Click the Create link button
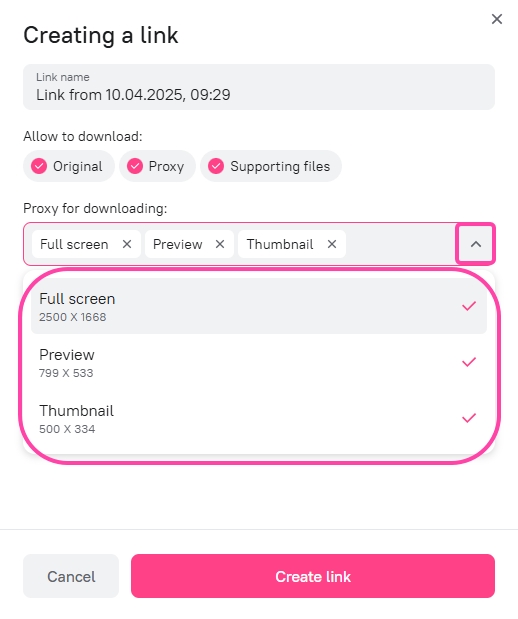This screenshot has width=518, height=619. tap(313, 576)
